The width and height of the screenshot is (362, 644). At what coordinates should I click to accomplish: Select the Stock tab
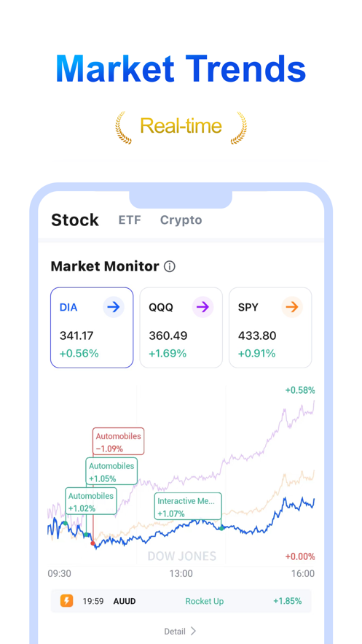(x=74, y=220)
